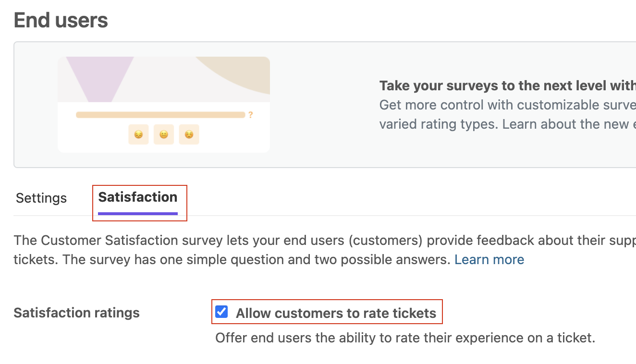Open the Learn more link
The height and width of the screenshot is (364, 636).
[x=489, y=260]
